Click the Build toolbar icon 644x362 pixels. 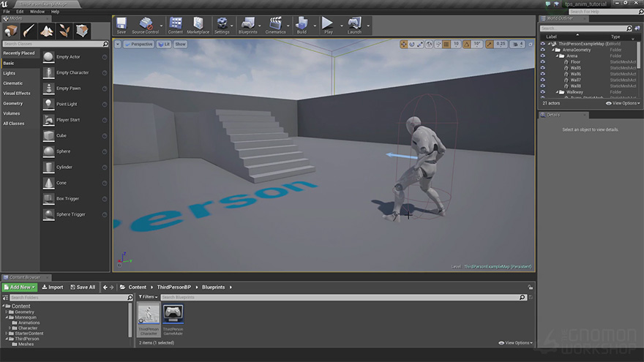click(x=302, y=26)
